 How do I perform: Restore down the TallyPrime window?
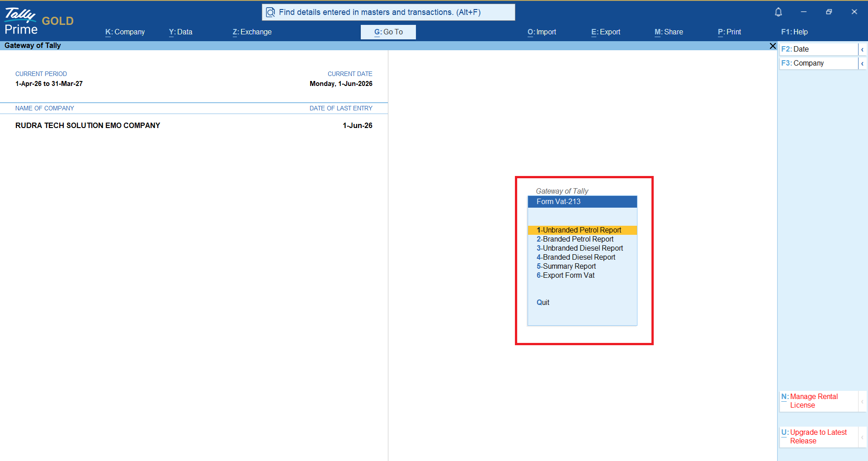pyautogui.click(x=829, y=12)
